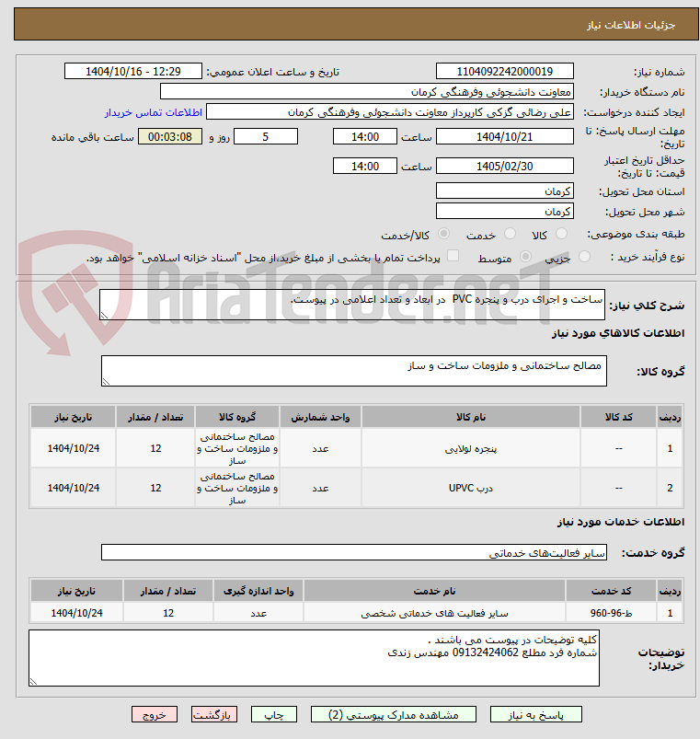Click unit عدد in درب UPVC row

click(x=320, y=488)
